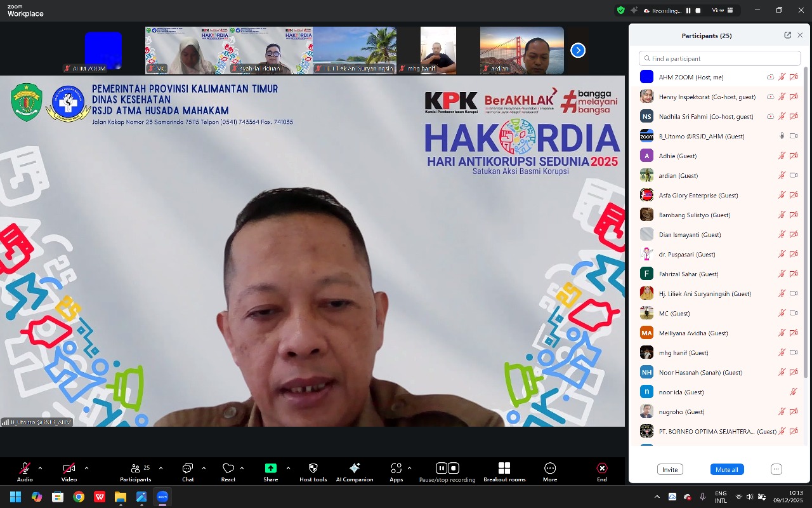Screen dimensions: 812x508
Task: Click the More options icon
Action: [x=550, y=469]
